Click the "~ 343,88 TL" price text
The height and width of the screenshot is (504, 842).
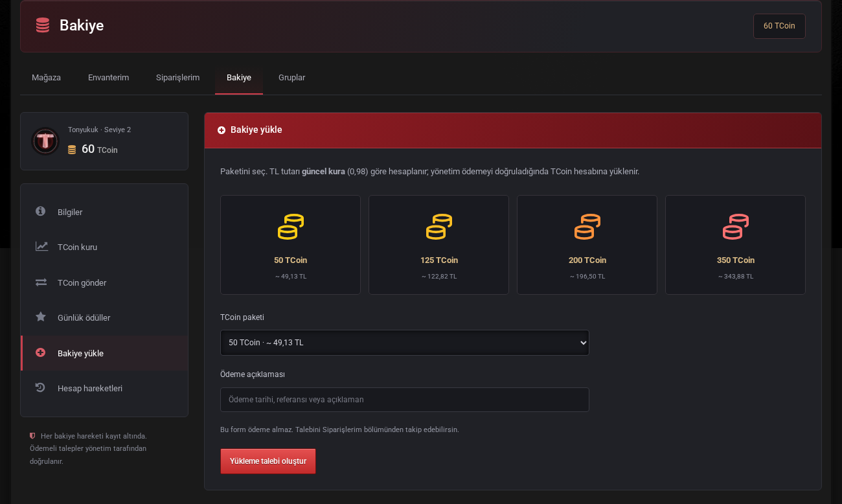pyautogui.click(x=736, y=276)
